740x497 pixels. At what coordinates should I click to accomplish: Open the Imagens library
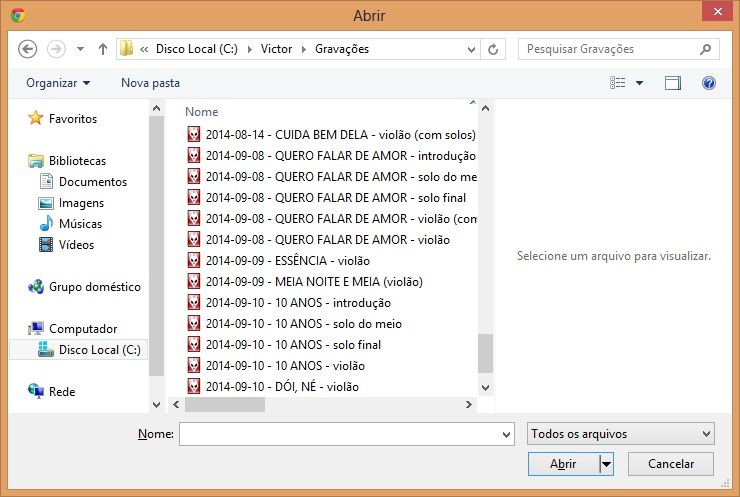pos(71,203)
